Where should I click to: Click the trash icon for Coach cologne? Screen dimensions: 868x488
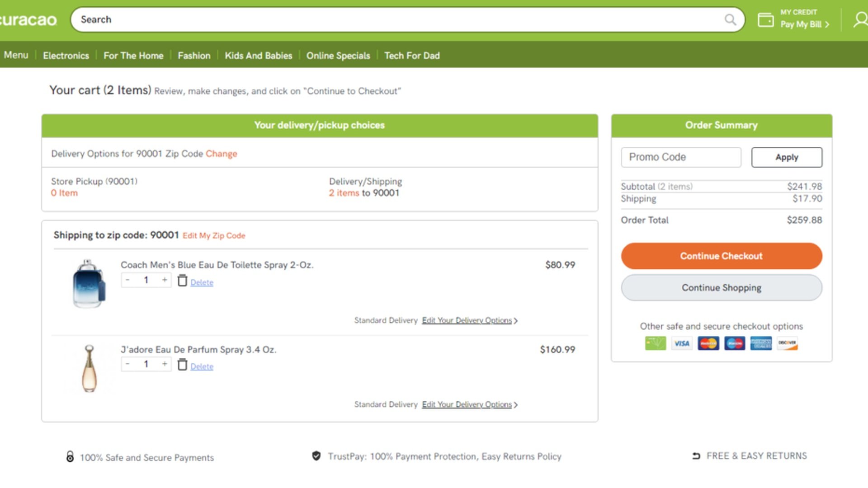point(182,280)
